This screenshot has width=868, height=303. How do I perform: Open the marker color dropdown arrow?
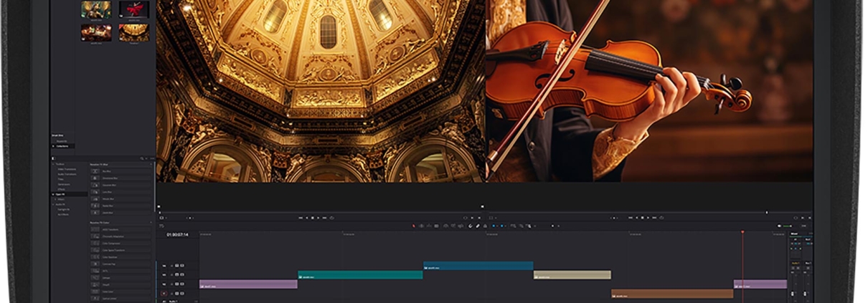(506, 226)
